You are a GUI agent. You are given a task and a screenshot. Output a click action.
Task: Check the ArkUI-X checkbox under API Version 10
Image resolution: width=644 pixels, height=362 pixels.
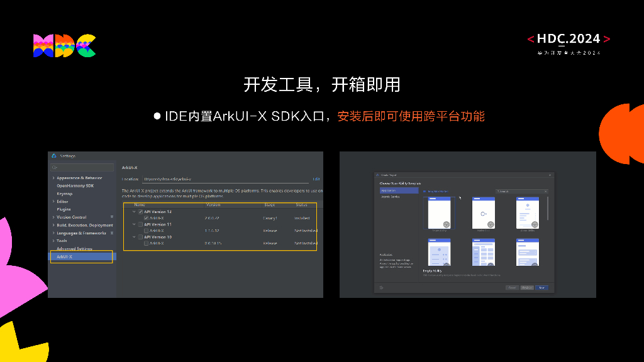pos(146,243)
